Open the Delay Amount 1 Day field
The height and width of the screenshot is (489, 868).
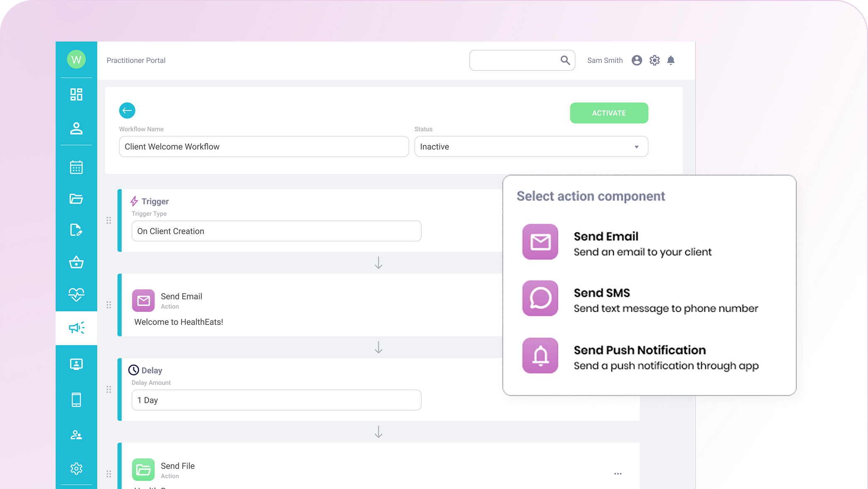pos(276,400)
